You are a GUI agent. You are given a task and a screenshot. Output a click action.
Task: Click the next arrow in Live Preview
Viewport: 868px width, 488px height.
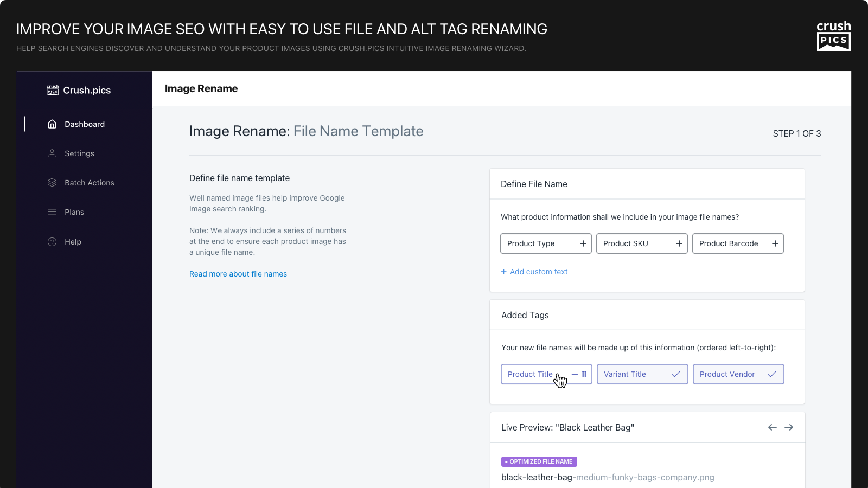tap(789, 427)
